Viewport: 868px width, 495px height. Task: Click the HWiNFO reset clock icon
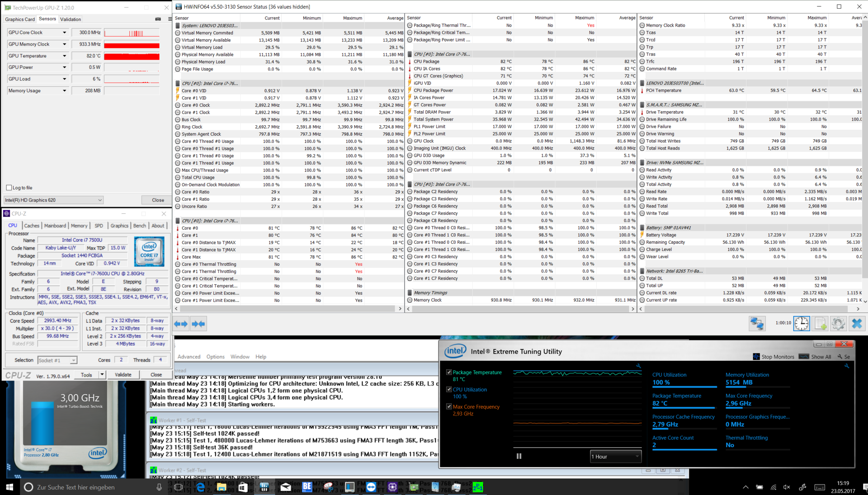pyautogui.click(x=802, y=323)
